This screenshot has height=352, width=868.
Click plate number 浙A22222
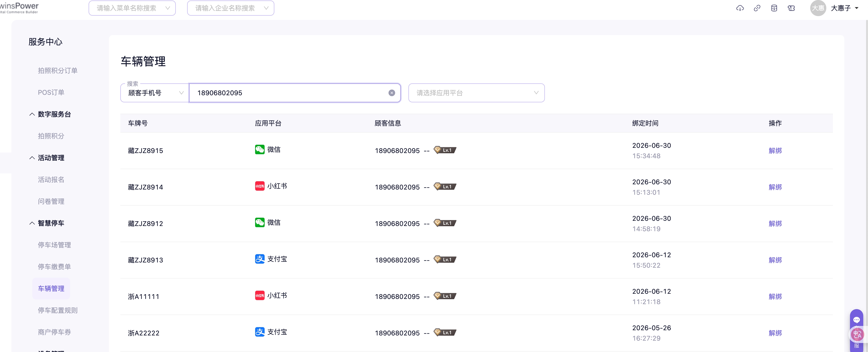point(143,333)
